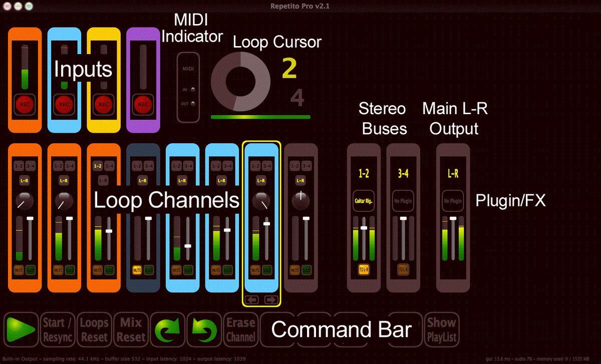The width and height of the screenshot is (601, 364).
Task: Click the volume fader handle on bus 1-2
Action: (364, 228)
